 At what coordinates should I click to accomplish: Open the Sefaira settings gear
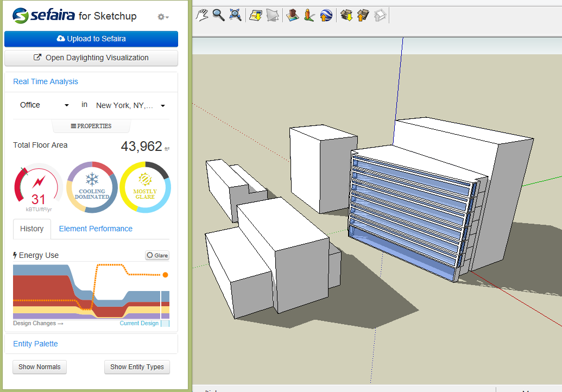click(x=161, y=17)
